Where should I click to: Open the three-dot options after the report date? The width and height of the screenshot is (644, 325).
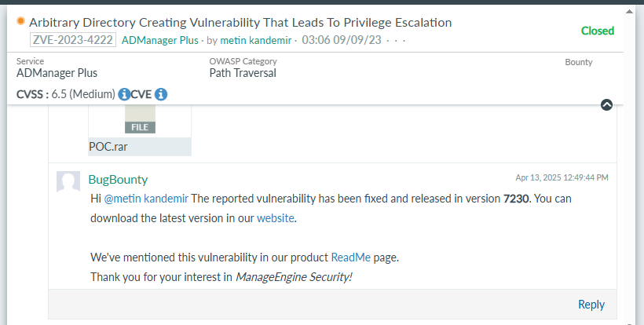tap(401, 39)
